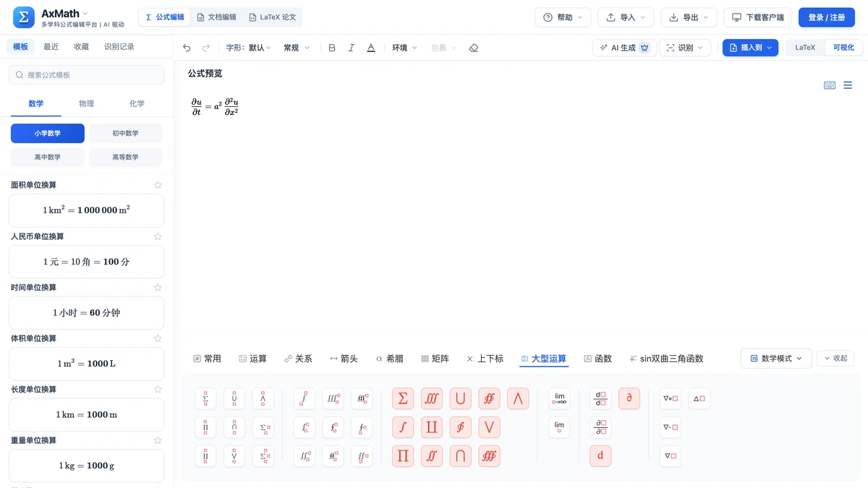868x488 pixels.
Task: Open the 矩阵 symbol tab
Action: pos(435,359)
